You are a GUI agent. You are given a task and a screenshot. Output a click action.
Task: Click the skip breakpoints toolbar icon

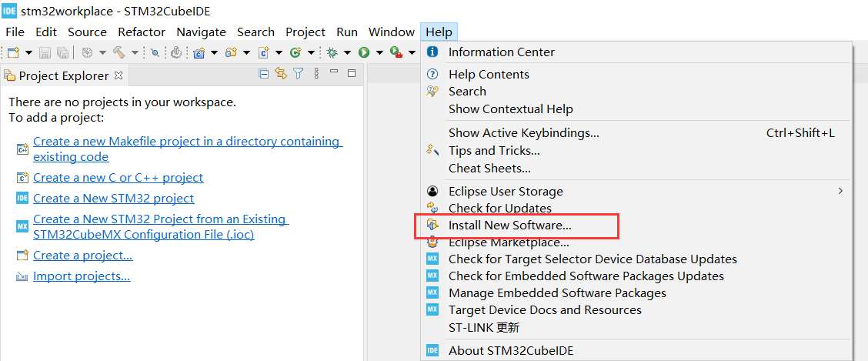coord(155,52)
